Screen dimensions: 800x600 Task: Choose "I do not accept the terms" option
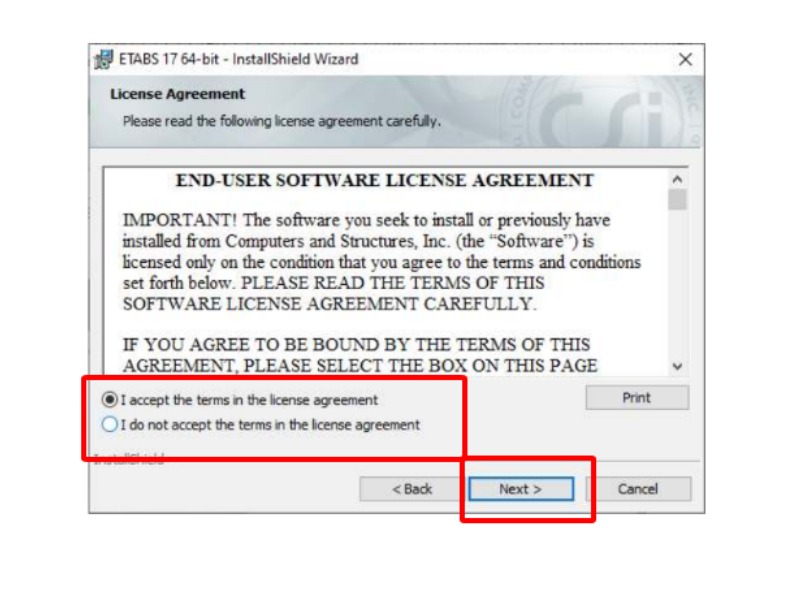[x=110, y=424]
